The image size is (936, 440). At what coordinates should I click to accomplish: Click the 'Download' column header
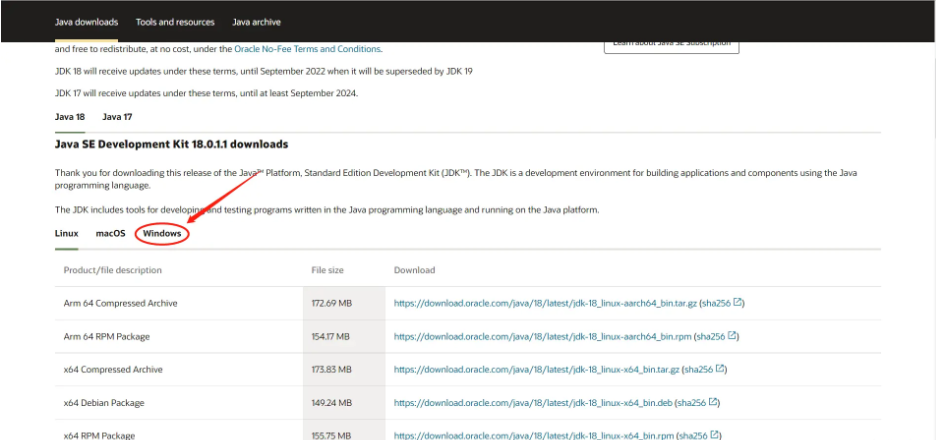[x=414, y=270]
